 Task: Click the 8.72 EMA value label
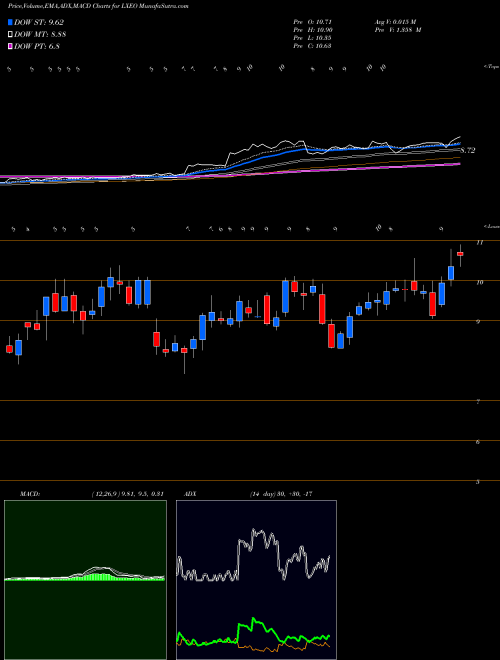[x=468, y=150]
